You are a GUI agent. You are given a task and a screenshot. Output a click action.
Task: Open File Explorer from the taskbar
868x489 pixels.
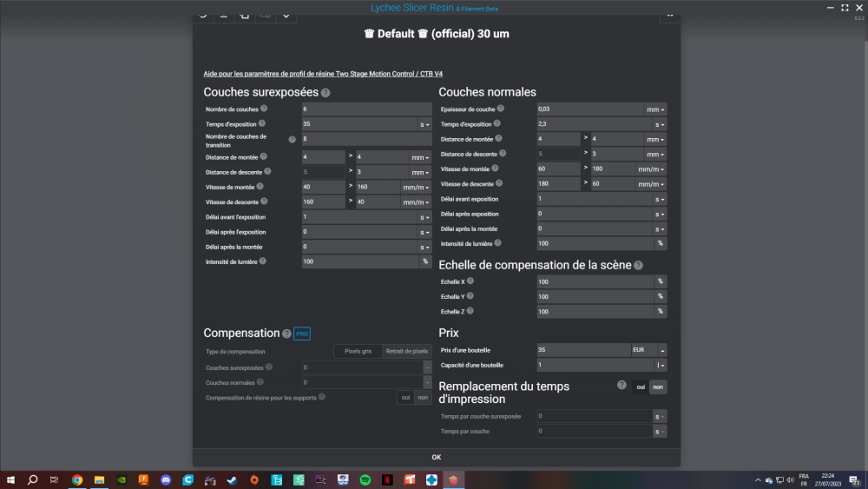[99, 480]
